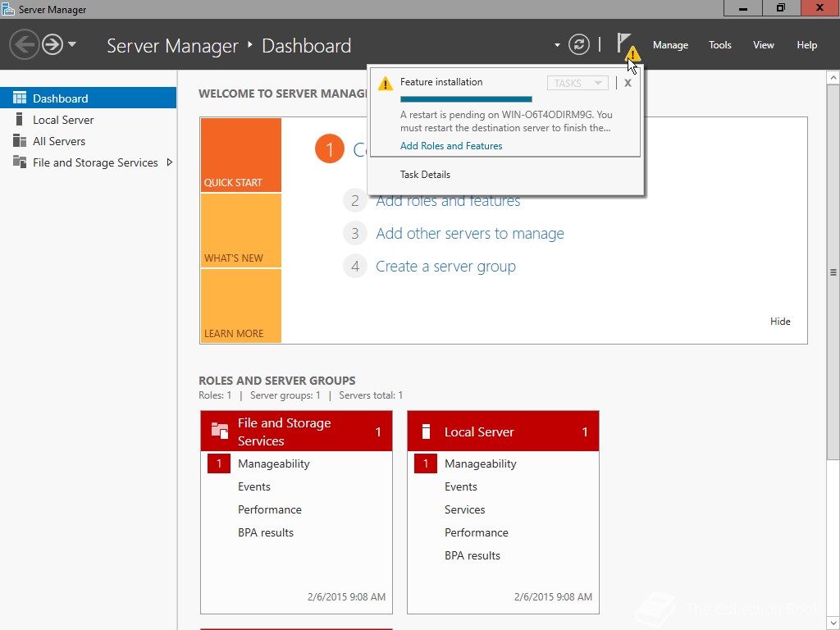Click the LEARN MORE tile
This screenshot has width=840, height=630.
click(241, 306)
